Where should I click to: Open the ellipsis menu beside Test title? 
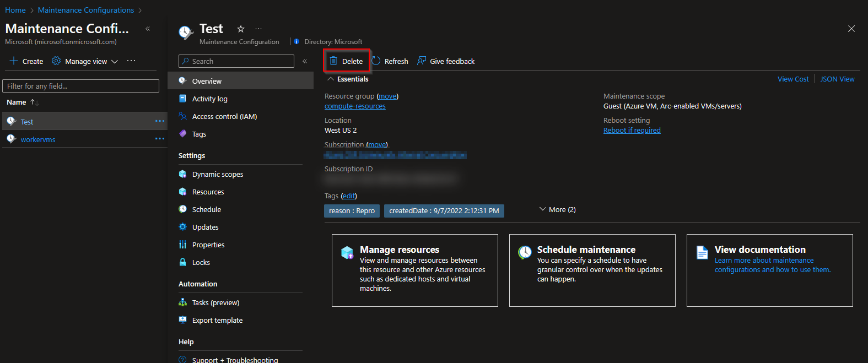click(x=258, y=29)
